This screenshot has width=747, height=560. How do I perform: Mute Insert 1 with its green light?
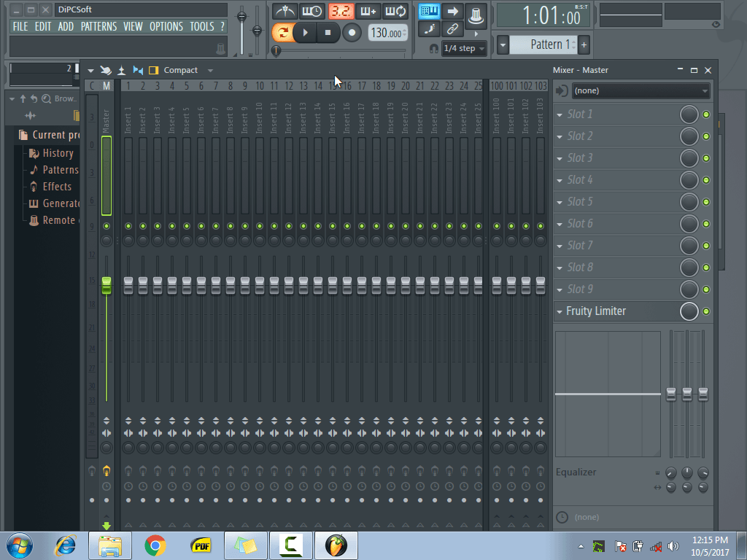128,226
